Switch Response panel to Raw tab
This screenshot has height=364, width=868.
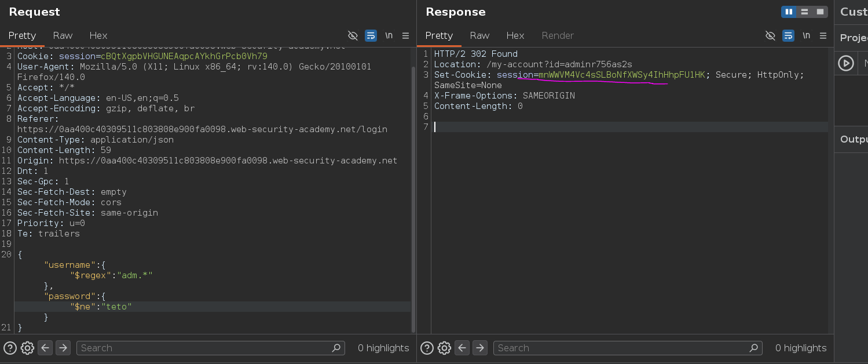(479, 35)
